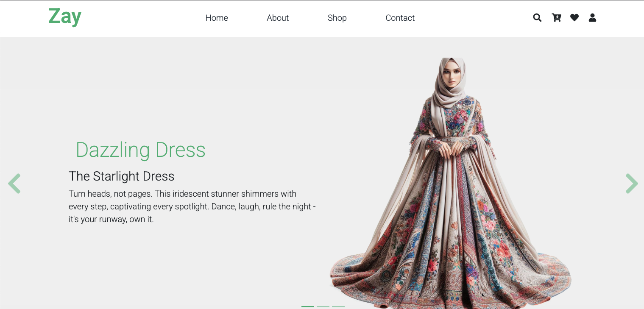Image resolution: width=644 pixels, height=309 pixels.
Task: Open the Contact page link
Action: click(x=400, y=18)
